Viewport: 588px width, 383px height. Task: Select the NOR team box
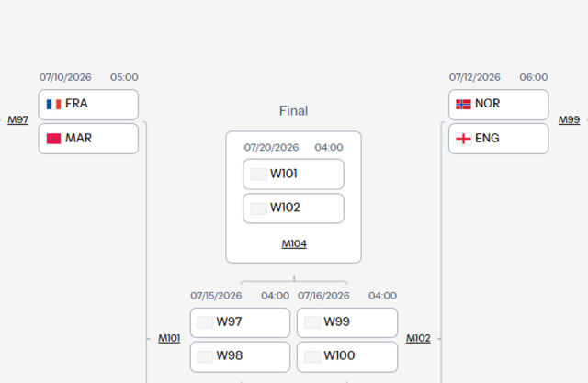(x=498, y=105)
